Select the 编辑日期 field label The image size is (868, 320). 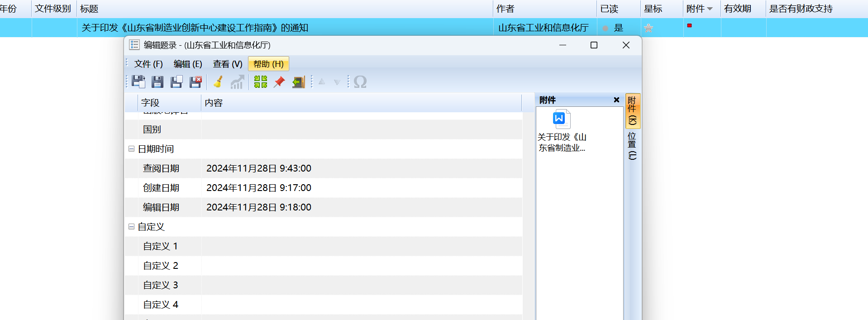161,207
